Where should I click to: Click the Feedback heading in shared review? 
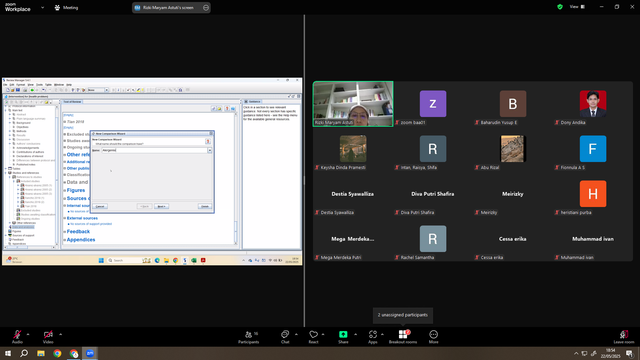[78, 231]
